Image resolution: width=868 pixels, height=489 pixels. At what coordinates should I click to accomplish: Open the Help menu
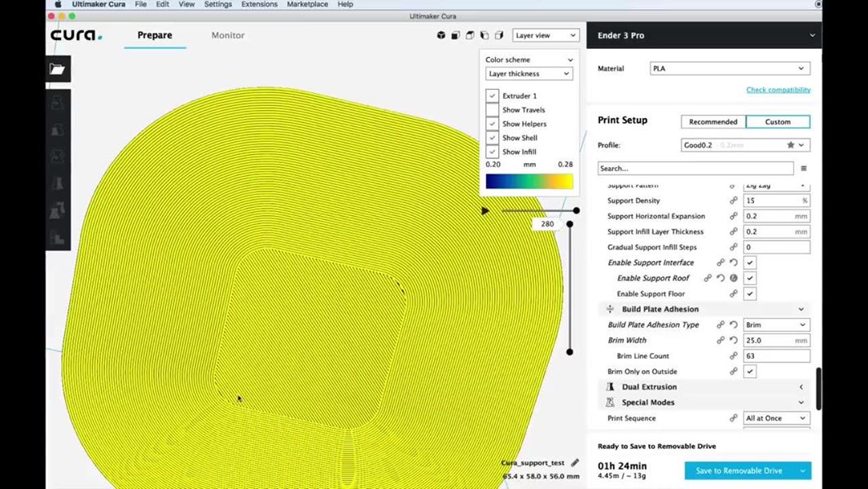coord(345,4)
